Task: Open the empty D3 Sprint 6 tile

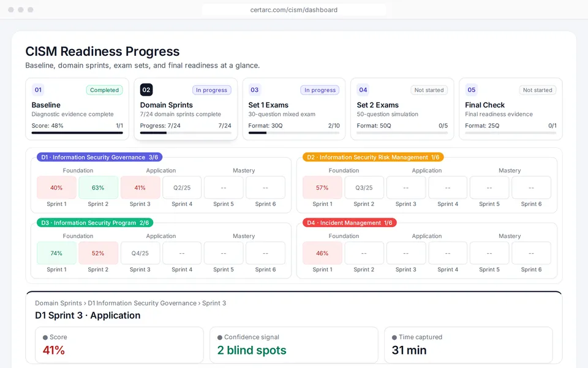Action: (265, 253)
